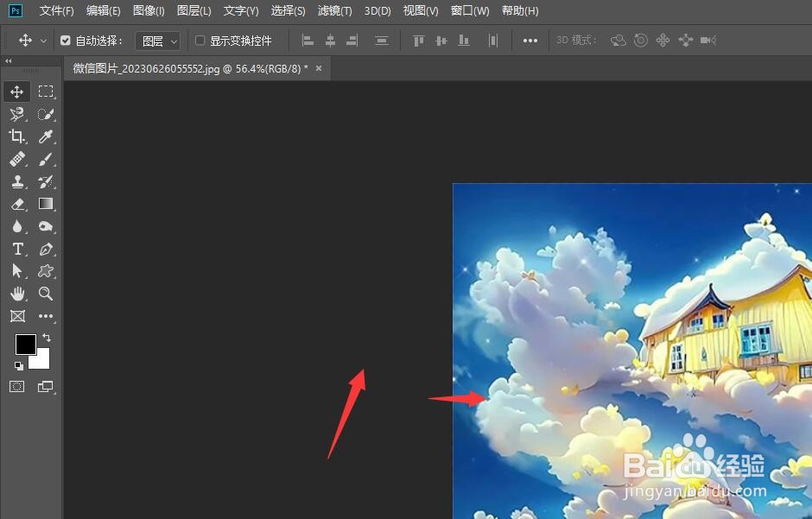The width and height of the screenshot is (812, 519).
Task: Open the 选择(S) menu
Action: click(x=288, y=10)
